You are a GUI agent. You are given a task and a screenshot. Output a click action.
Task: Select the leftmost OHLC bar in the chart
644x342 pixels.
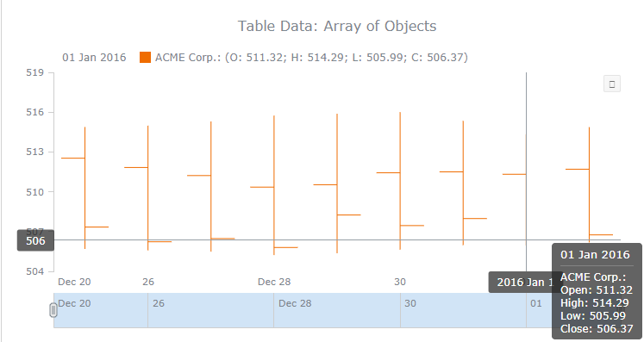coord(85,188)
